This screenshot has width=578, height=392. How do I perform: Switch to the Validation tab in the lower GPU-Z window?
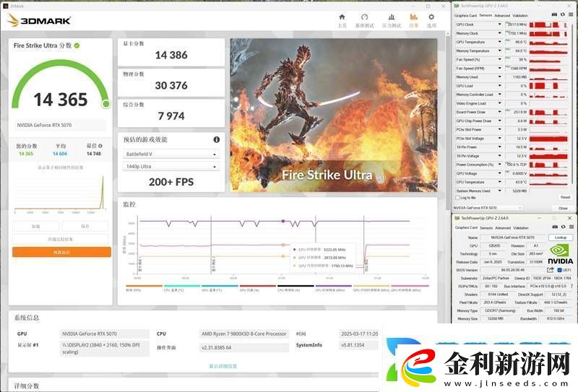tap(521, 227)
